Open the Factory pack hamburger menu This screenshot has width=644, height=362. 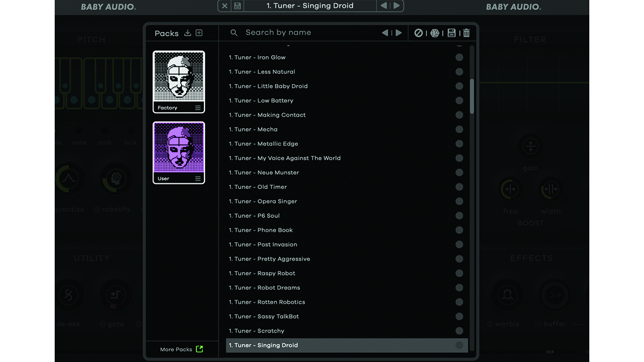(198, 108)
